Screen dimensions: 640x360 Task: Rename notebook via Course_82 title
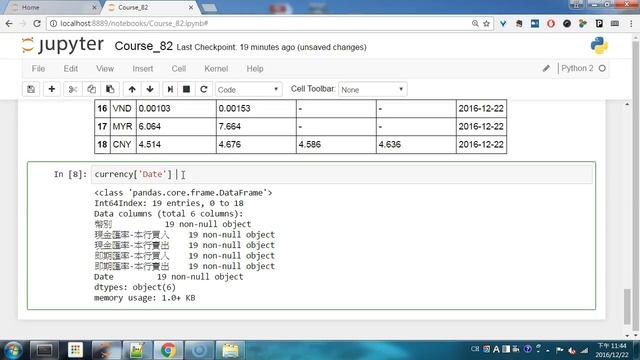(x=144, y=46)
